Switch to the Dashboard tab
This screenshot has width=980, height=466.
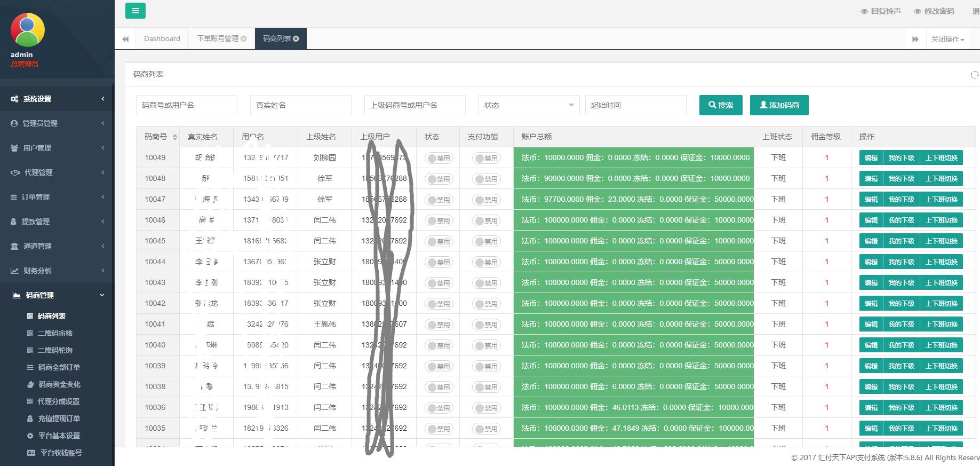(162, 39)
